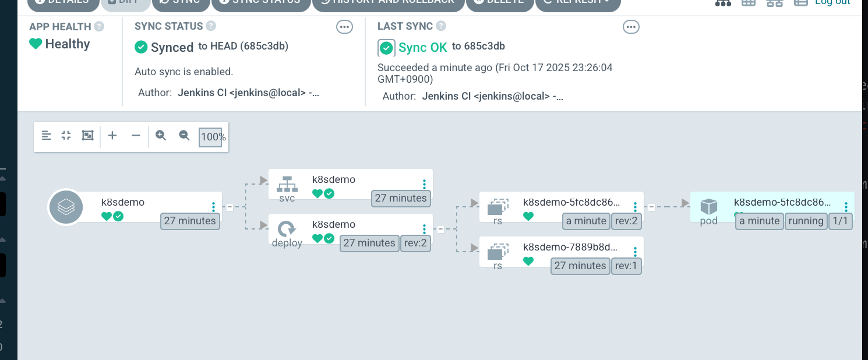The width and height of the screenshot is (868, 360).
Task: Click the zoom out magnifier icon
Action: coord(184,136)
